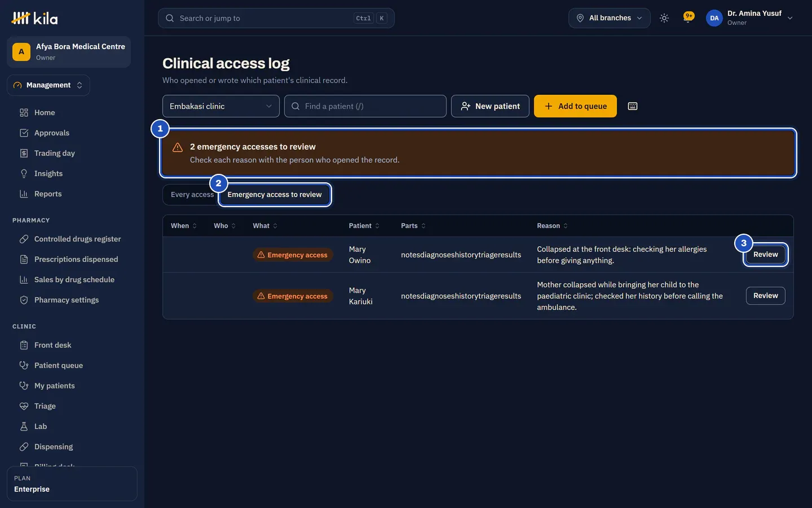This screenshot has width=812, height=508.
Task: Click the Front desk clipboard icon
Action: tap(24, 345)
